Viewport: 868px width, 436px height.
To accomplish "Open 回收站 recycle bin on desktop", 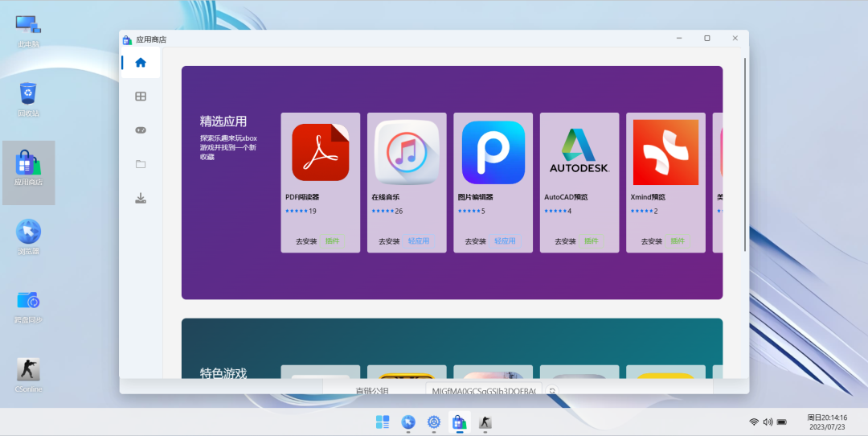I will pos(28,100).
